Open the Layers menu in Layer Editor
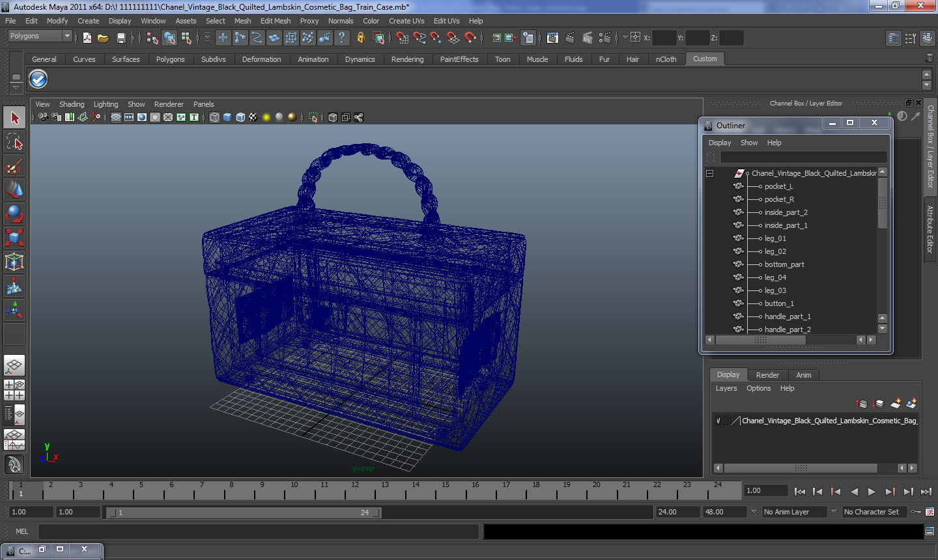This screenshot has height=560, width=938. click(x=726, y=388)
